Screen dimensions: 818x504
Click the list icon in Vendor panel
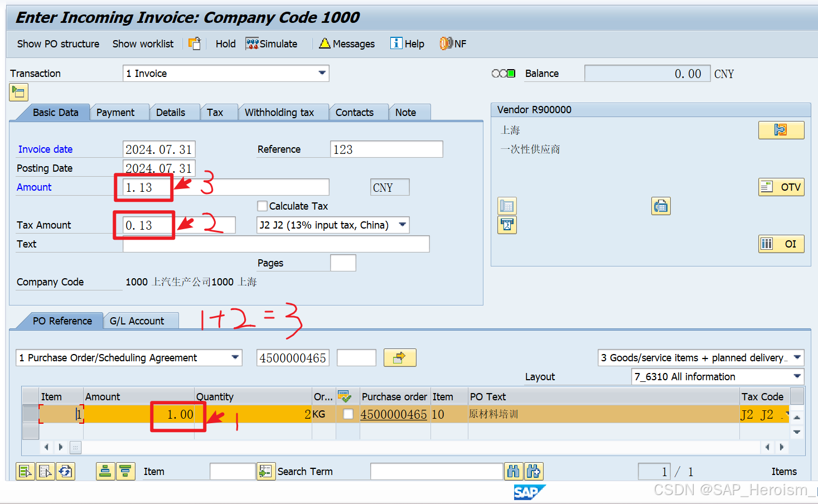pyautogui.click(x=507, y=206)
